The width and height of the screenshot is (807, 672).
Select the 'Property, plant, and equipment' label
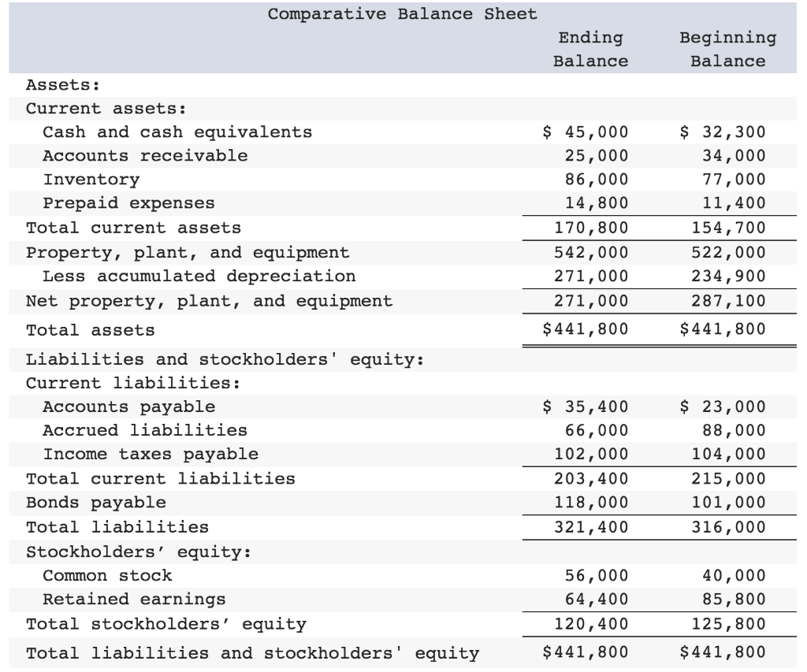188,253
